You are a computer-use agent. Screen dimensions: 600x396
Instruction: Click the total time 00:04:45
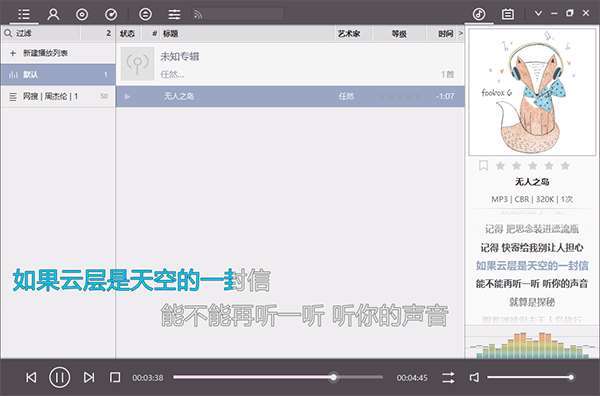coord(412,378)
